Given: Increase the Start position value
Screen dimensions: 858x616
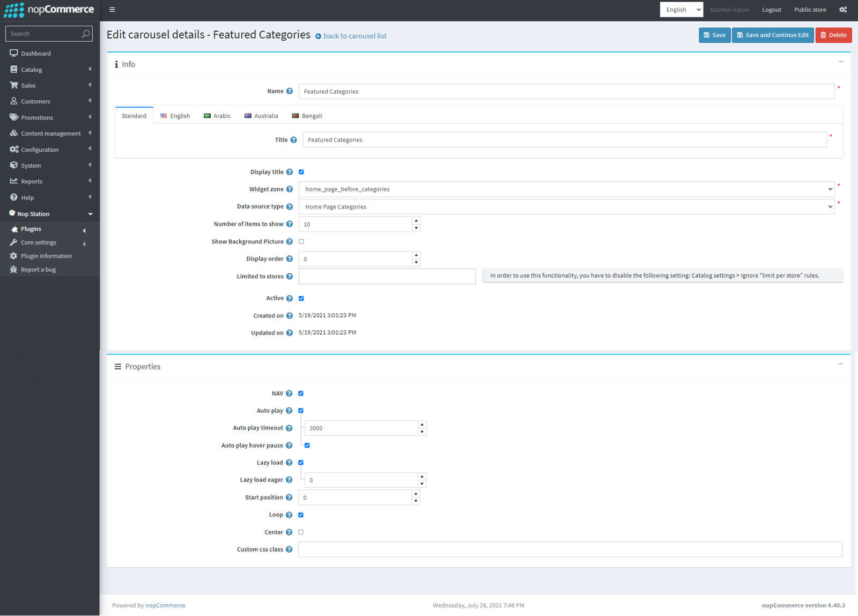Looking at the screenshot, I should tap(416, 494).
